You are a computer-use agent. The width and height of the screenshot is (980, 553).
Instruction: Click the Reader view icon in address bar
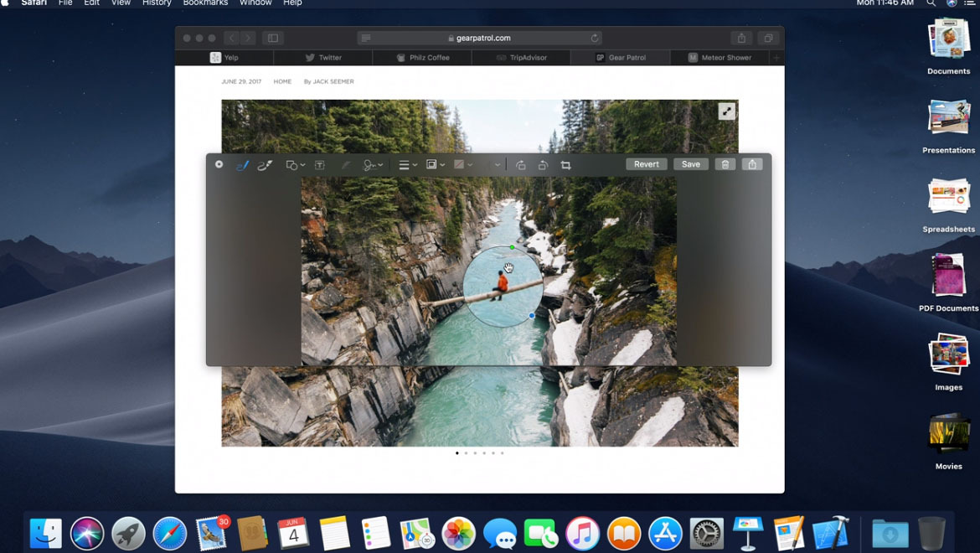(x=366, y=38)
